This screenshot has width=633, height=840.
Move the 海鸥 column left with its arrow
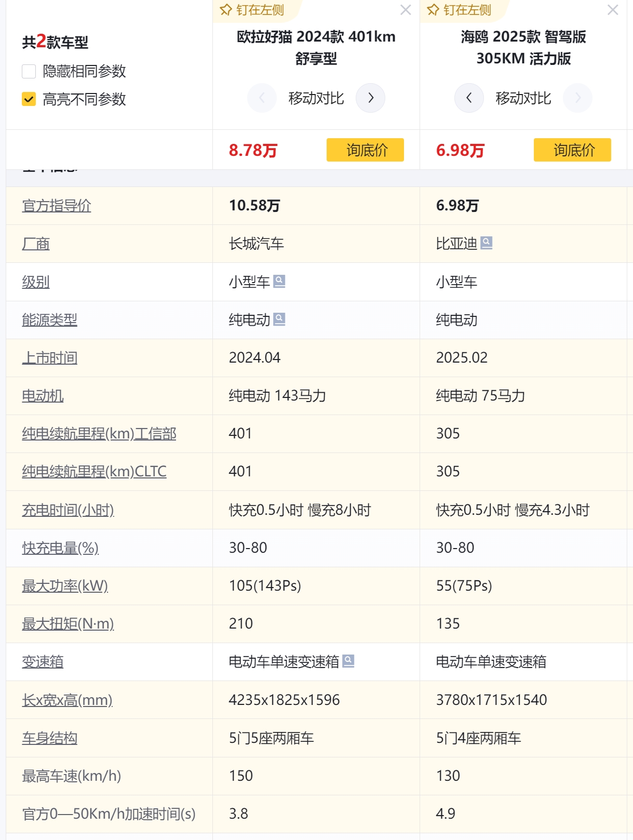[x=469, y=98]
